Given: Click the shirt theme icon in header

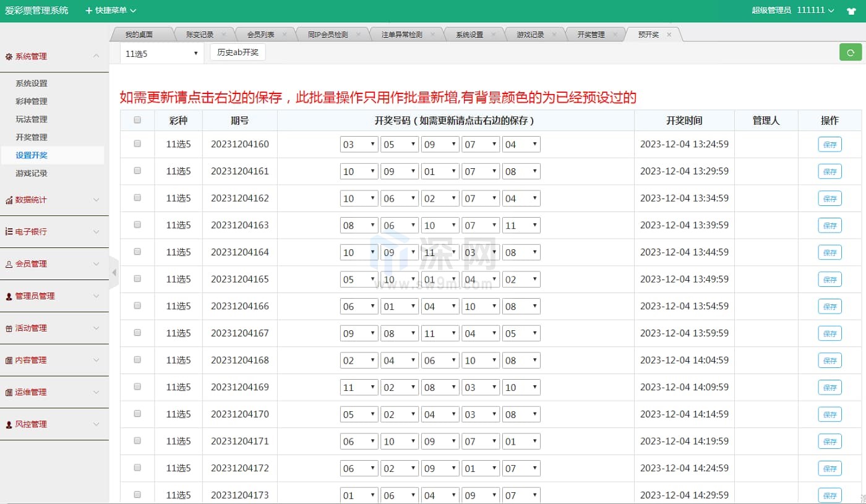Looking at the screenshot, I should point(851,11).
